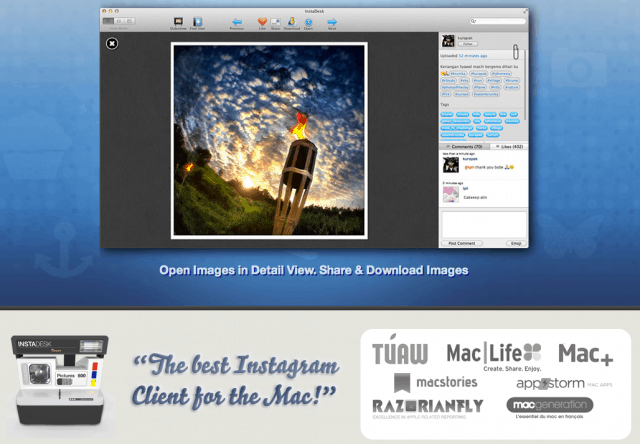The height and width of the screenshot is (444, 640).
Task: Click the large tiki torch sunset photo
Action: point(269,140)
